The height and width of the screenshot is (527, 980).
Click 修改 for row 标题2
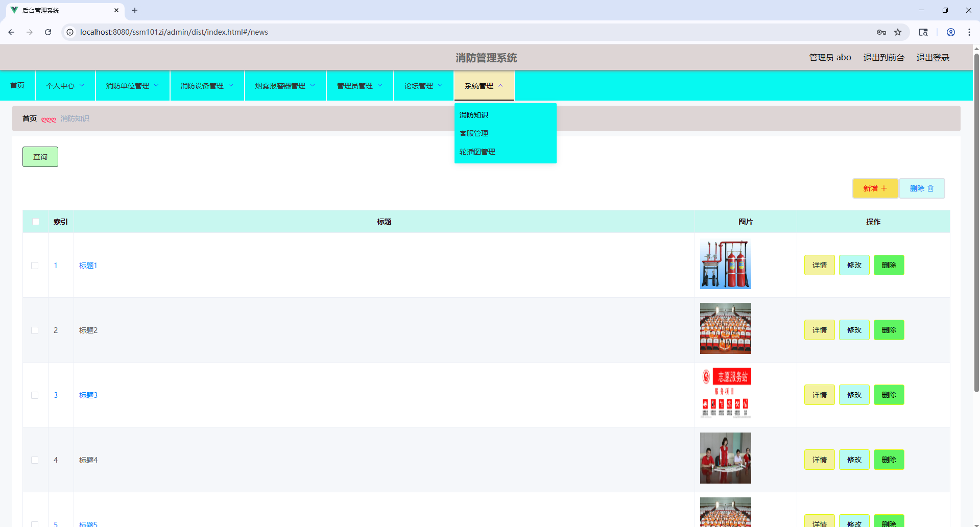854,330
